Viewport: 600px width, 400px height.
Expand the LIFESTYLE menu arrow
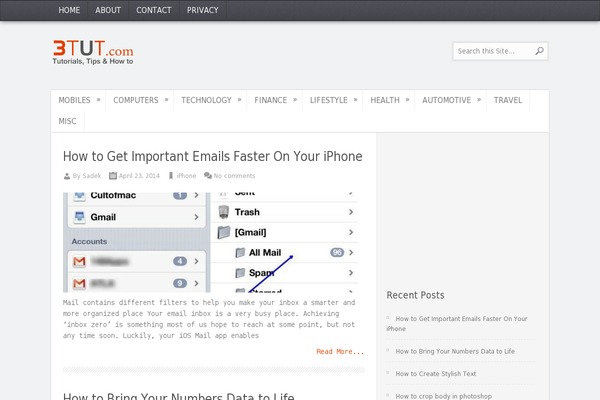(x=355, y=100)
